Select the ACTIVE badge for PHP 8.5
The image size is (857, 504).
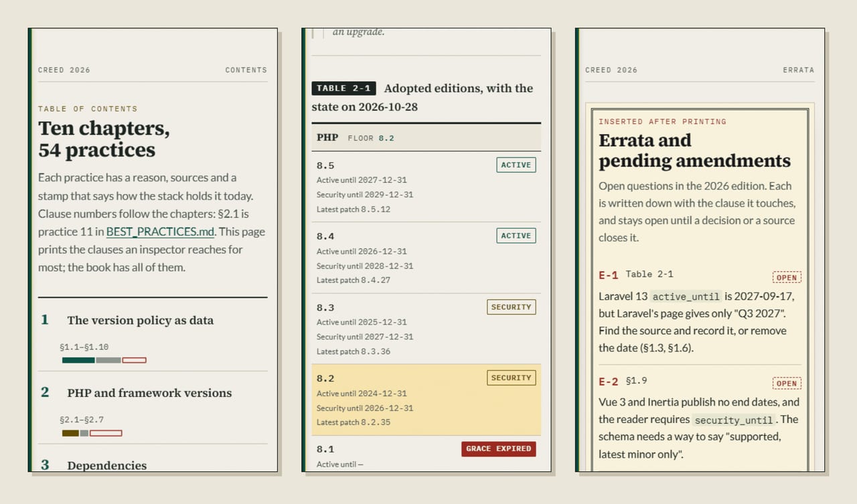click(x=516, y=165)
